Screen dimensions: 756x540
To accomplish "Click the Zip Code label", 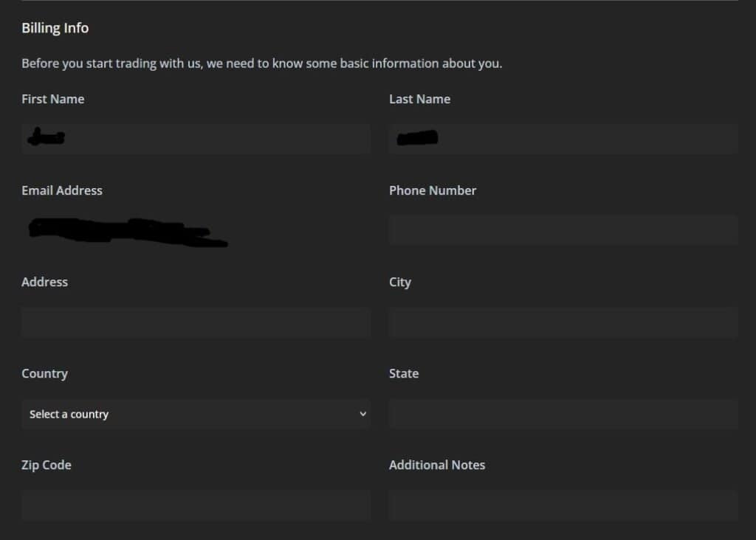I will (47, 465).
